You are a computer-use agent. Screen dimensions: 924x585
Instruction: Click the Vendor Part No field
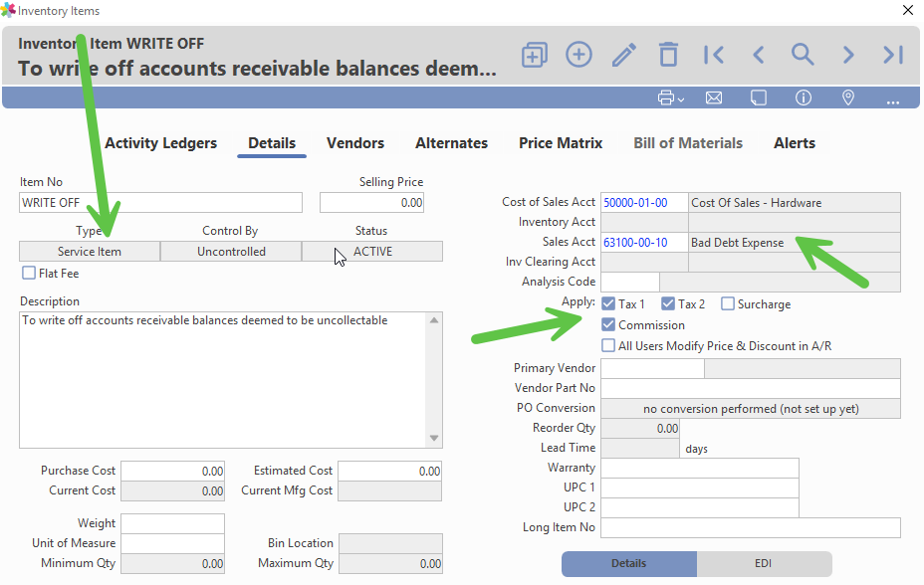coord(751,388)
